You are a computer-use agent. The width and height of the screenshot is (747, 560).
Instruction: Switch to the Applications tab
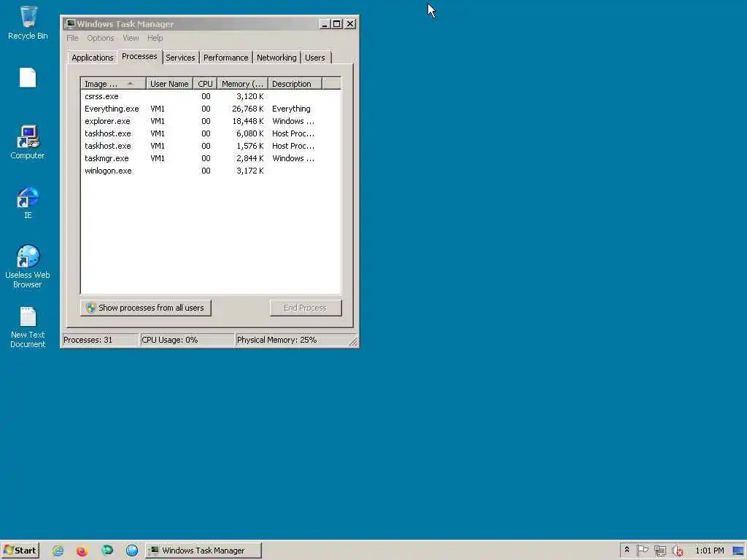tap(93, 58)
